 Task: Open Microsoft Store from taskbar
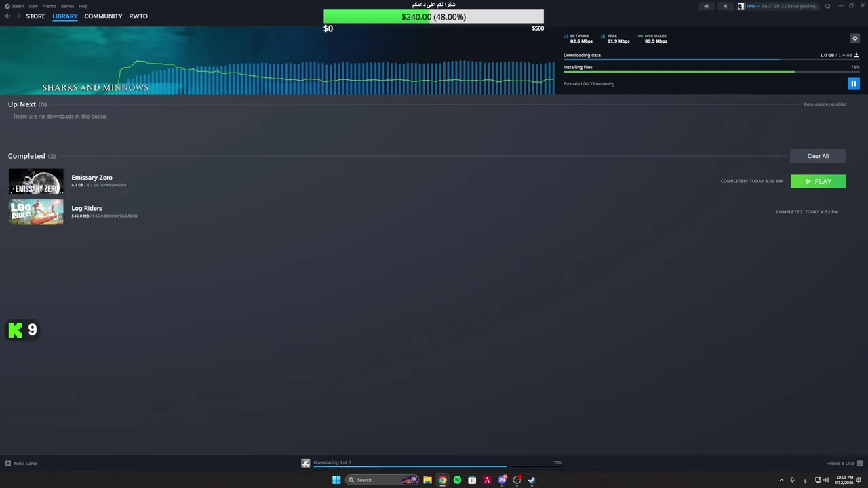tap(472, 480)
